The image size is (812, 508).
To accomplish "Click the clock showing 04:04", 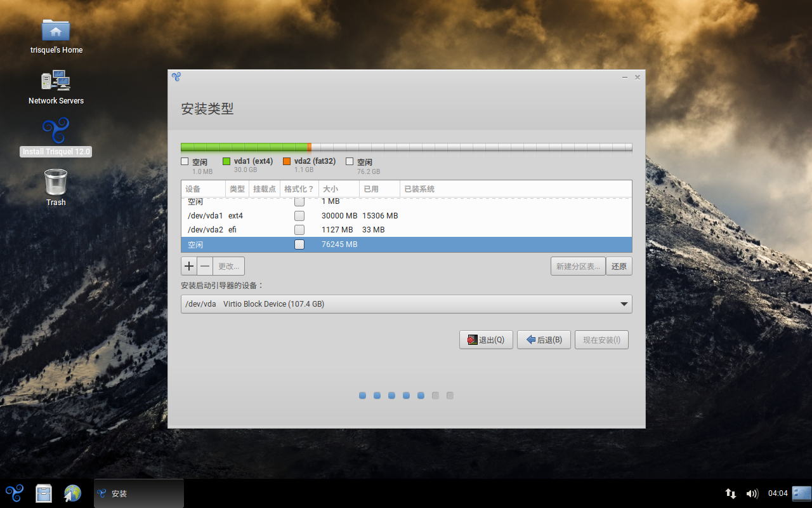I will 778,493.
